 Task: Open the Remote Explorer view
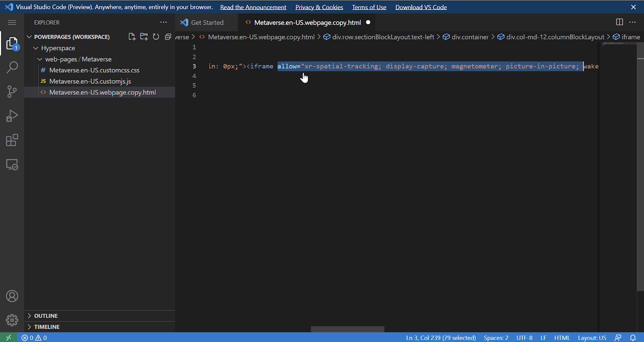(x=12, y=164)
